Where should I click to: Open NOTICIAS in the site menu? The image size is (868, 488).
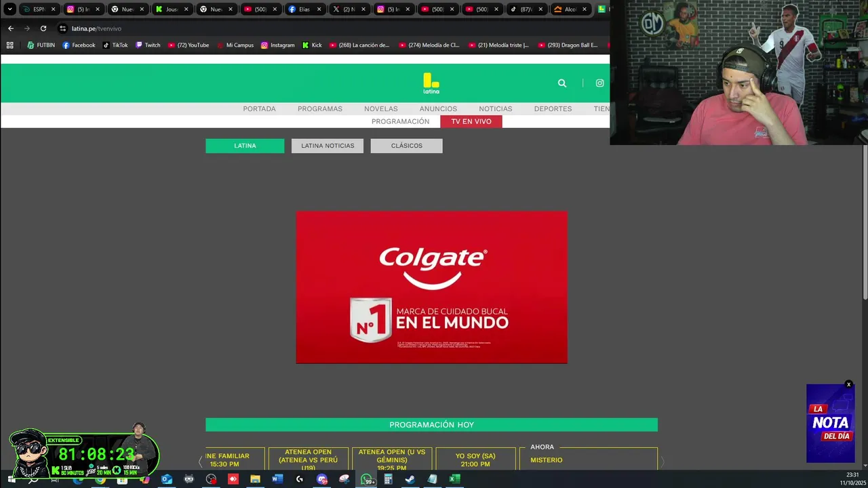[x=496, y=108]
